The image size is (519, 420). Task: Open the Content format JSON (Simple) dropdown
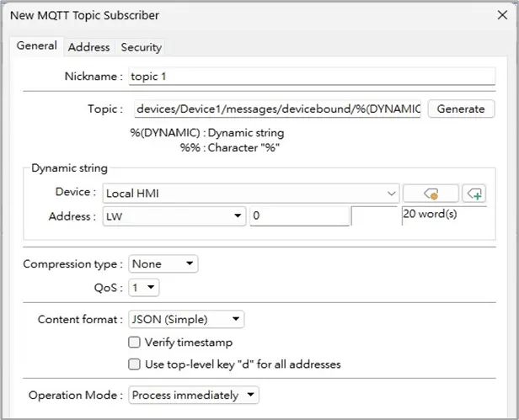tap(186, 320)
